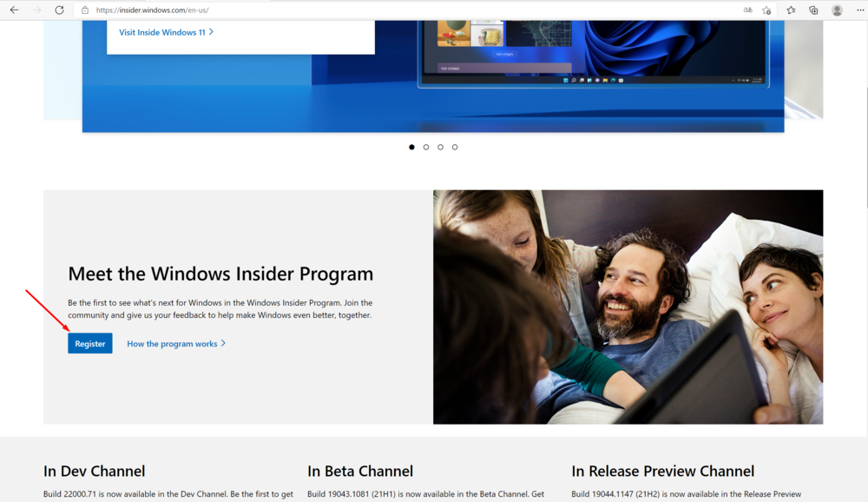Open the translate page option

[x=748, y=10]
